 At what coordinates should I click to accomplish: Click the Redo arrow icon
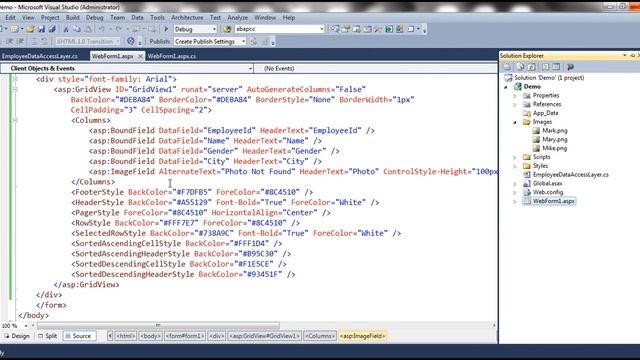(119, 29)
